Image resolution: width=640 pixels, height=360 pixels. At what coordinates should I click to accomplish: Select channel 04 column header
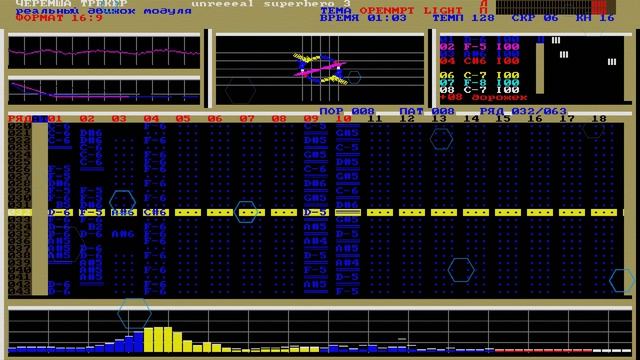click(151, 119)
